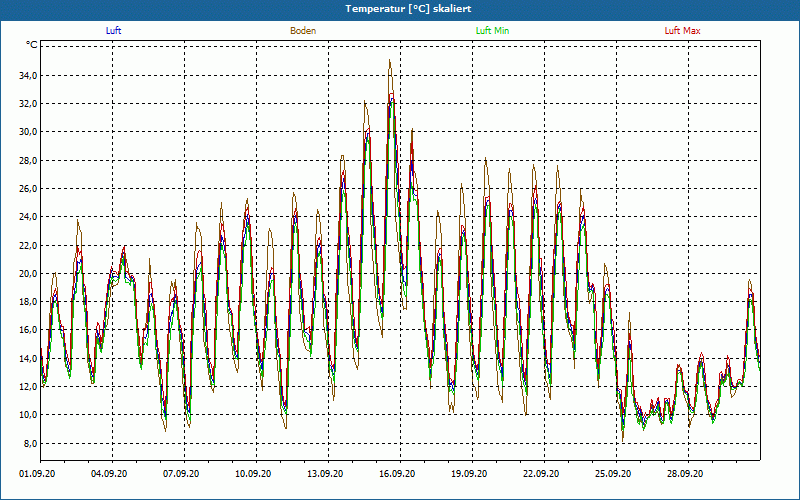Click the 12,0 y-axis value
The image size is (800, 500).
click(x=27, y=386)
